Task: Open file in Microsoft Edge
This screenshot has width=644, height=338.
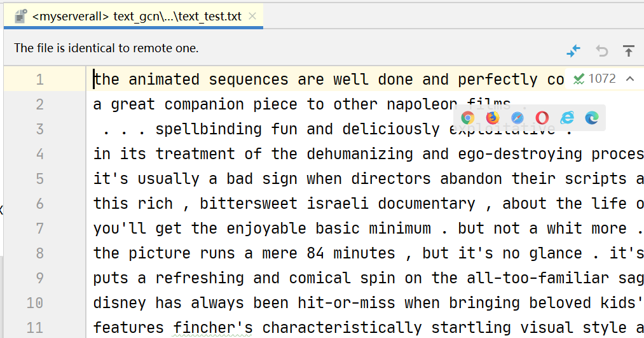Action: [x=592, y=118]
